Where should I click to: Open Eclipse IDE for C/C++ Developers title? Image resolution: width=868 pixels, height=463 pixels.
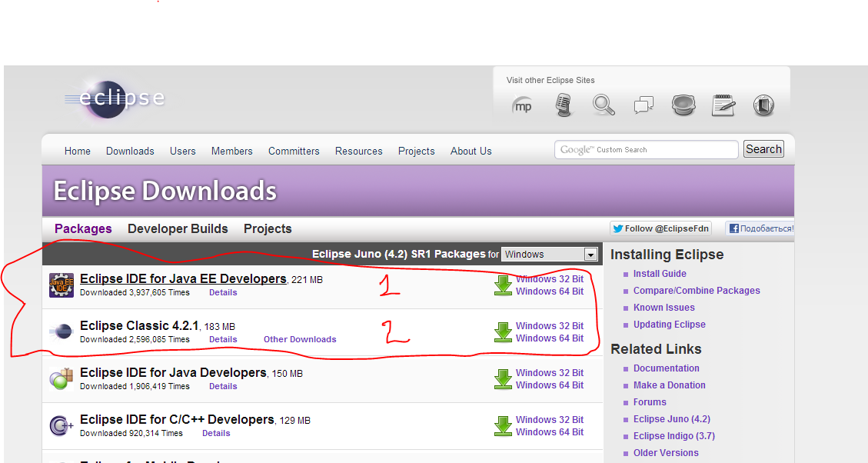[x=177, y=420]
